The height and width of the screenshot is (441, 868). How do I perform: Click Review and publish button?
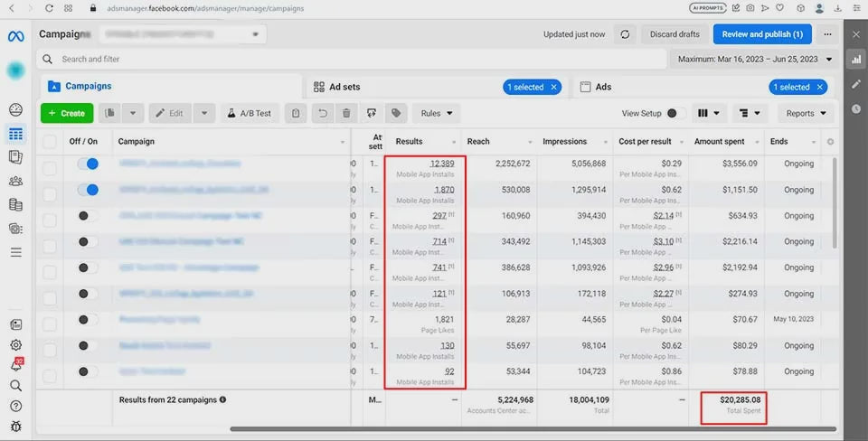(761, 34)
